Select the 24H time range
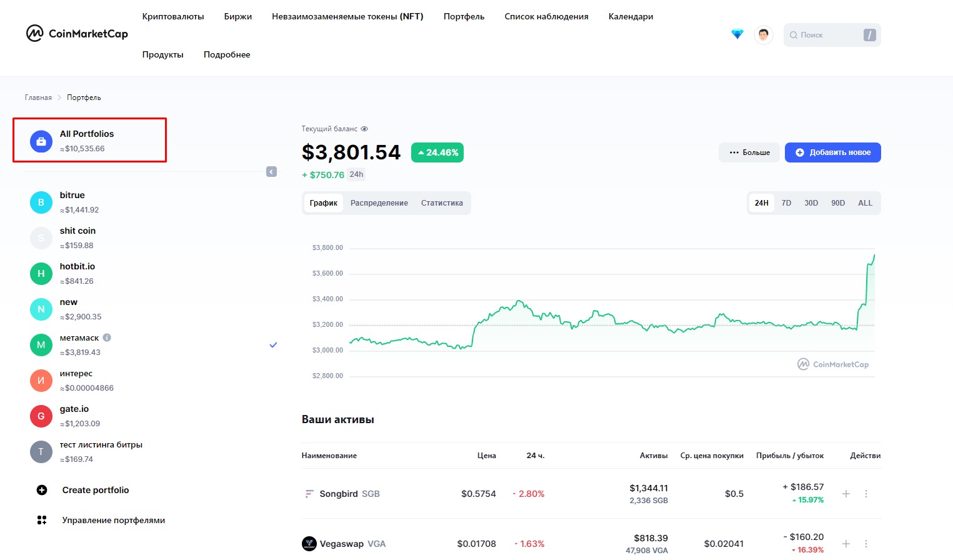The width and height of the screenshot is (953, 560). (762, 203)
